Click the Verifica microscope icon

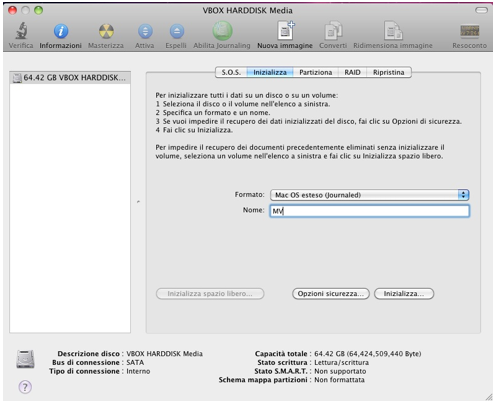pyautogui.click(x=21, y=31)
